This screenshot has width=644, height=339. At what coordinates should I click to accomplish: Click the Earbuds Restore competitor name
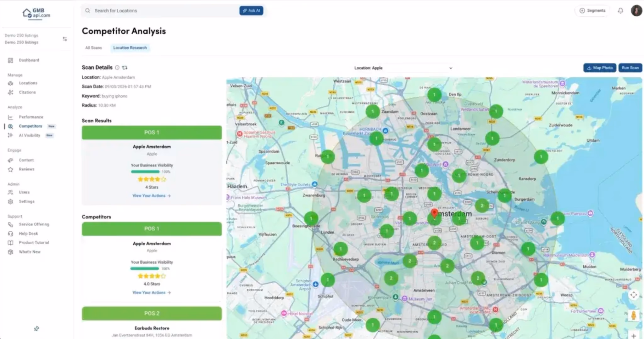tap(152, 328)
